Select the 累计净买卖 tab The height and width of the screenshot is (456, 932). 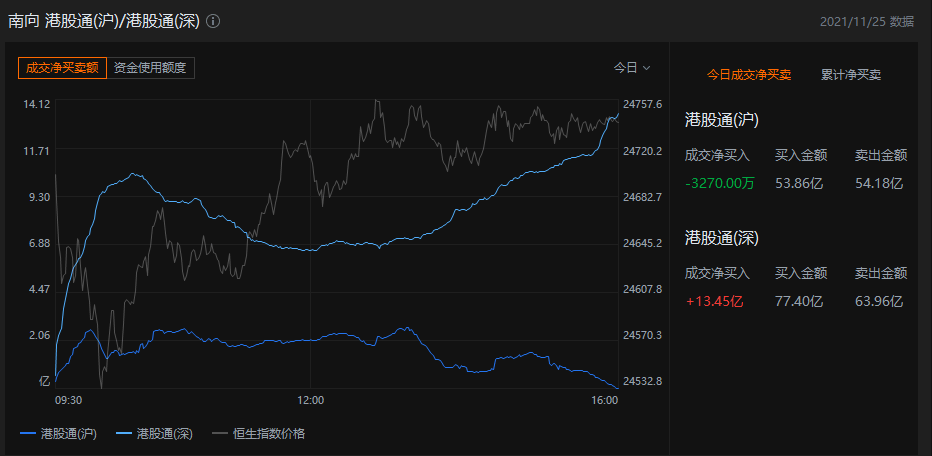[x=851, y=74]
